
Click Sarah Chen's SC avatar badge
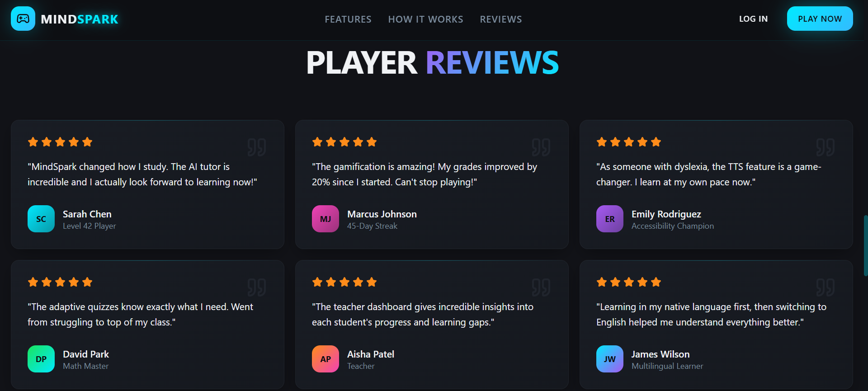point(41,219)
